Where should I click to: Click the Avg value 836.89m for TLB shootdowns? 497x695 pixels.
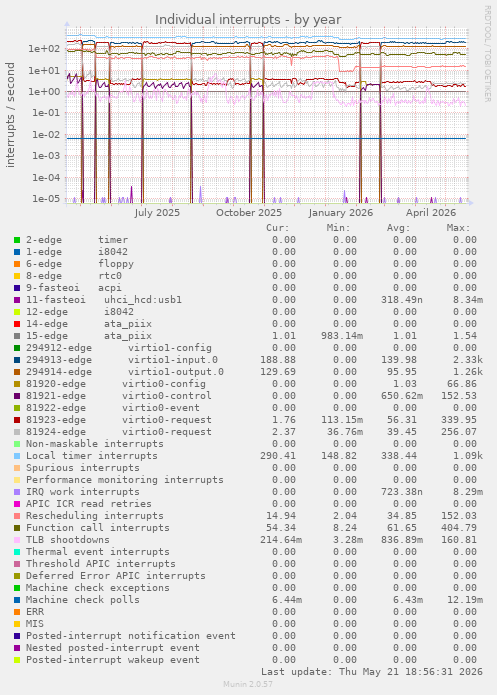[x=402, y=540]
